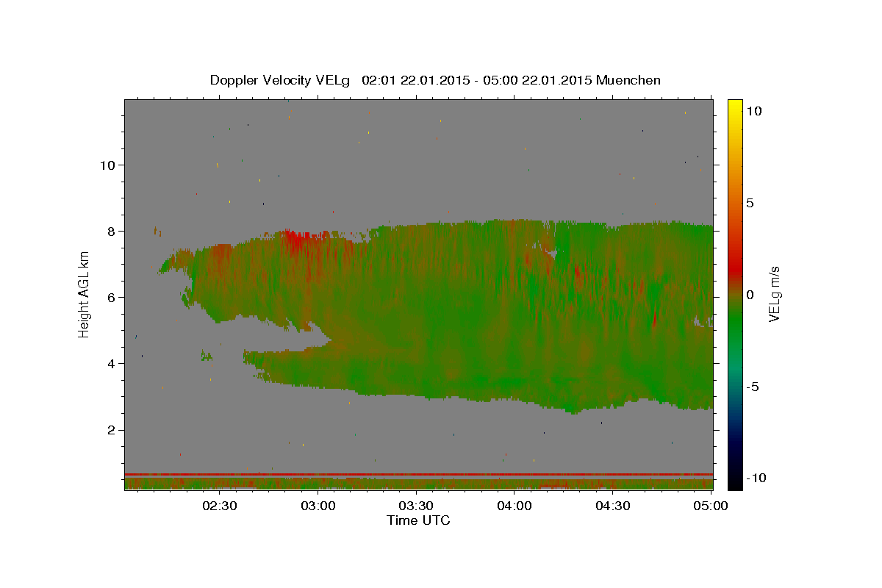
Task: Click the '03:00' time axis label
Action: click(318, 506)
